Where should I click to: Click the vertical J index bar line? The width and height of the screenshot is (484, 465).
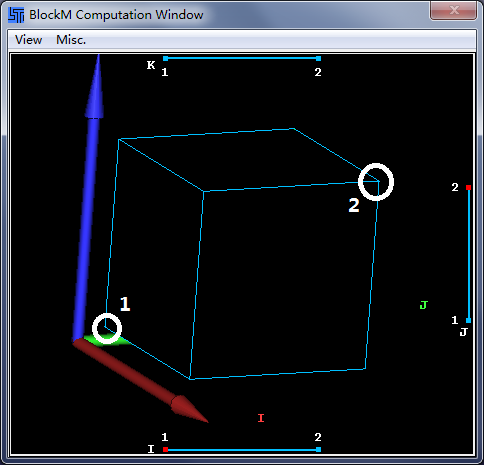[468, 254]
